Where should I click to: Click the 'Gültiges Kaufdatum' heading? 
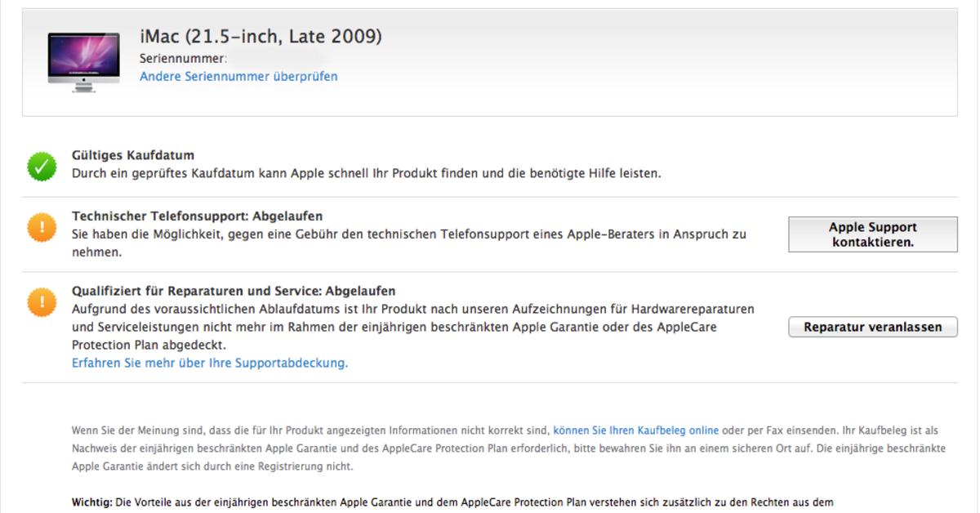click(133, 155)
